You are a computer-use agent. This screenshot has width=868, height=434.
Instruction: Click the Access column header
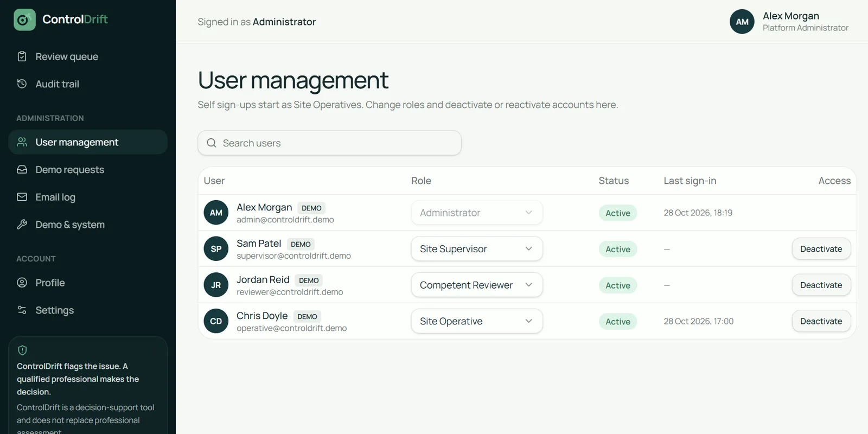pyautogui.click(x=834, y=181)
